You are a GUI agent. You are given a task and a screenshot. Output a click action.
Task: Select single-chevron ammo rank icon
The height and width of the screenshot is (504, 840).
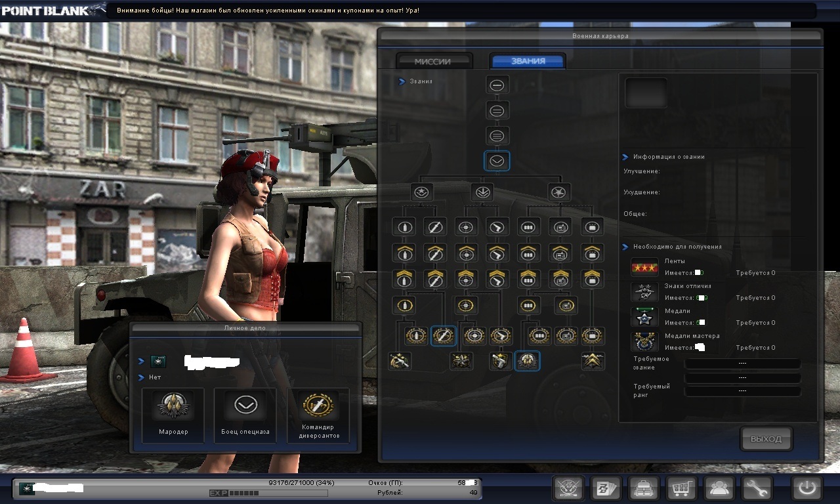coord(529,253)
